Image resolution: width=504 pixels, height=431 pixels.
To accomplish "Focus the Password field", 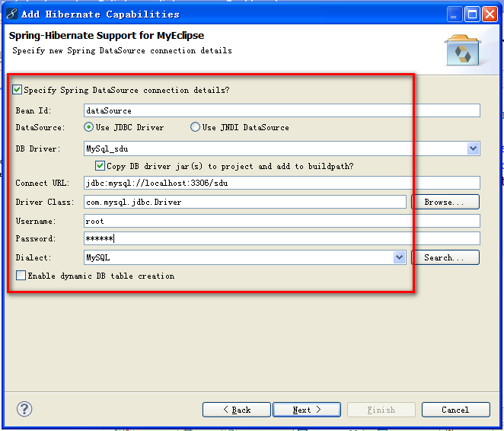I will tap(282, 238).
